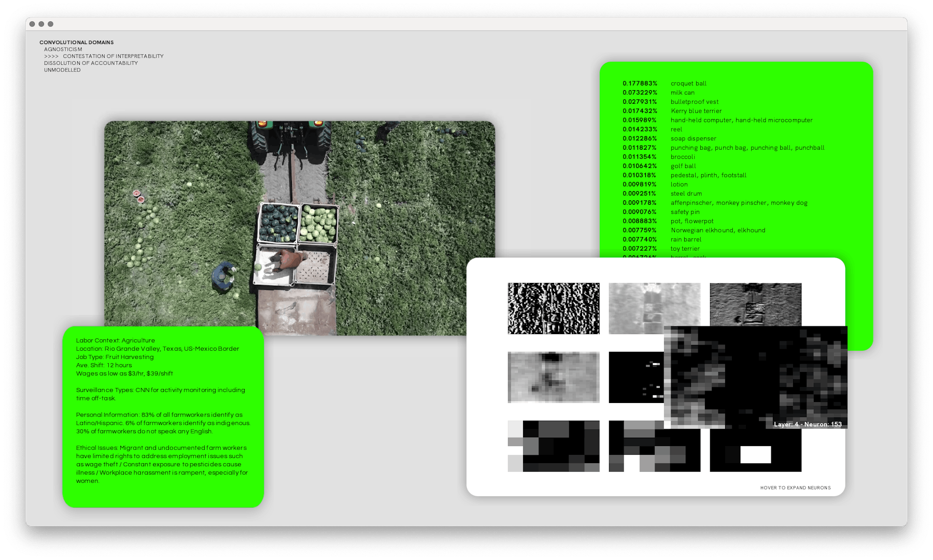This screenshot has width=933, height=560.
Task: Select the blurry gray pixelated neuron thumbnail
Action: coord(553,377)
